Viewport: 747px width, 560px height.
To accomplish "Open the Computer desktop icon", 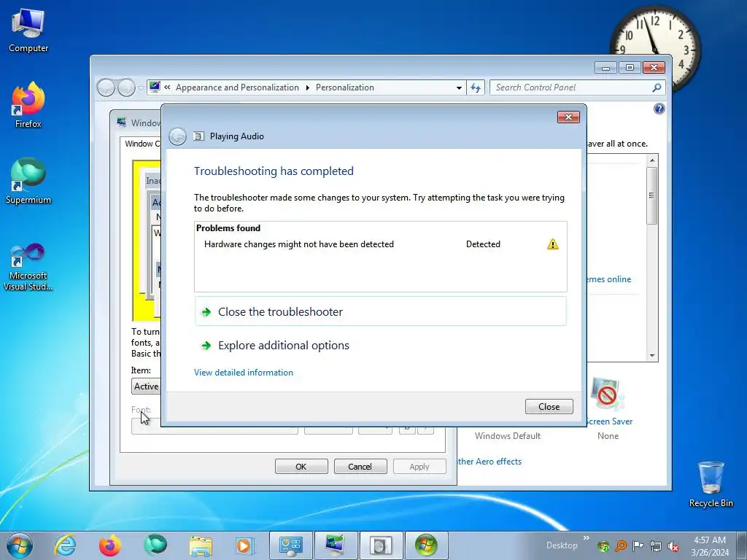I will point(28,31).
